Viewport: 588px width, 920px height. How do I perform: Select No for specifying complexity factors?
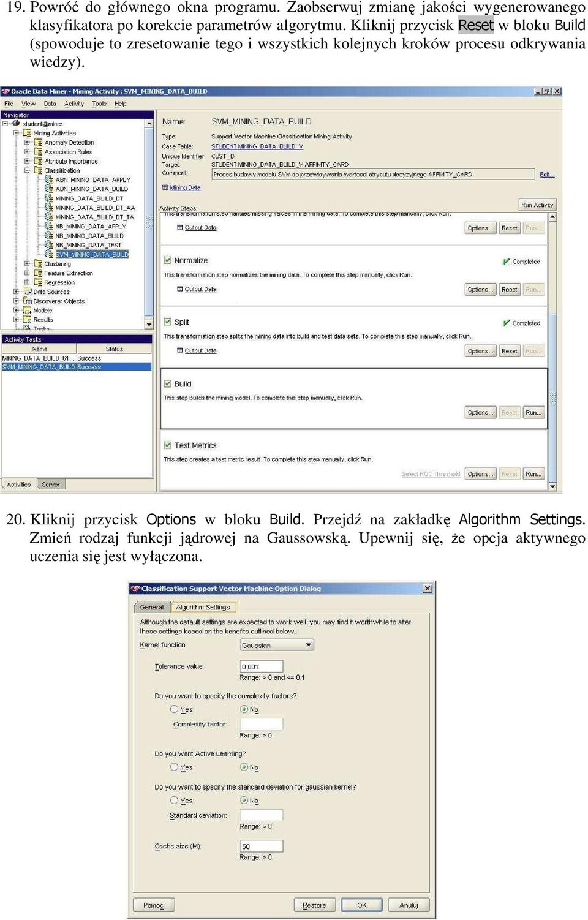(244, 709)
